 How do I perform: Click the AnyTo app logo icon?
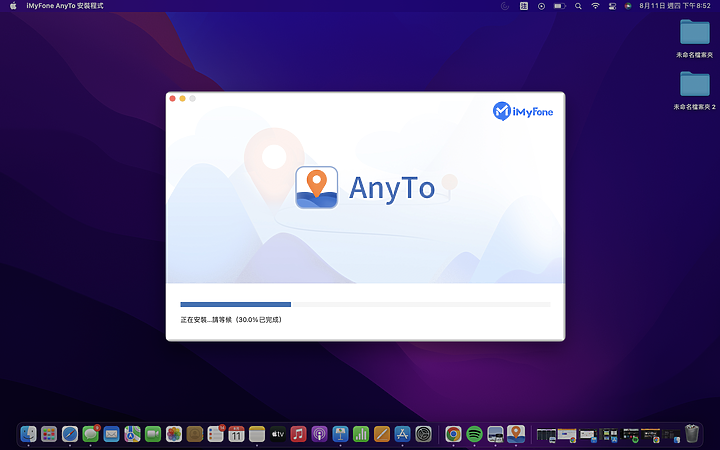point(316,187)
